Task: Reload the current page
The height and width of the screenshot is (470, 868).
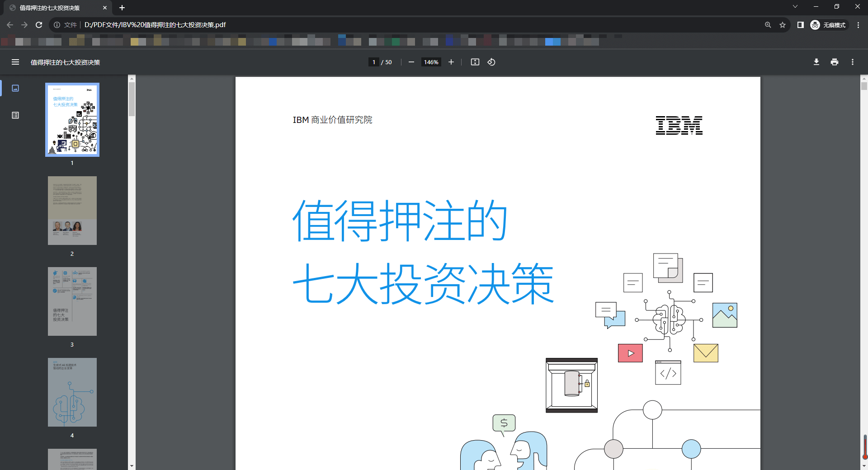Action: [x=39, y=25]
